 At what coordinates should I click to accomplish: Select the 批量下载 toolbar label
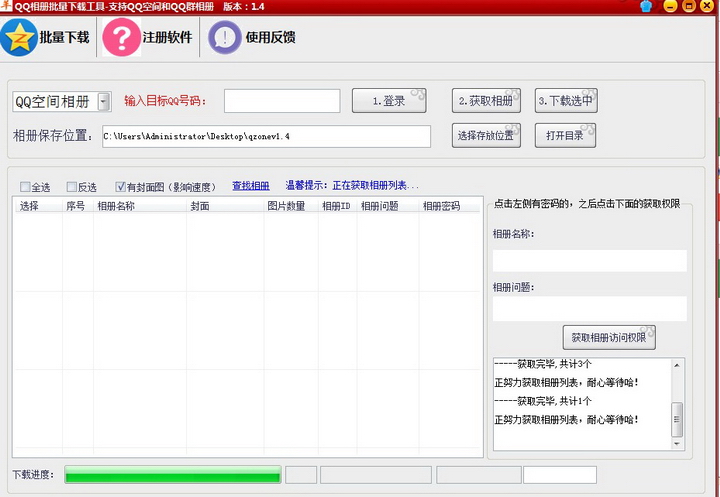click(64, 37)
